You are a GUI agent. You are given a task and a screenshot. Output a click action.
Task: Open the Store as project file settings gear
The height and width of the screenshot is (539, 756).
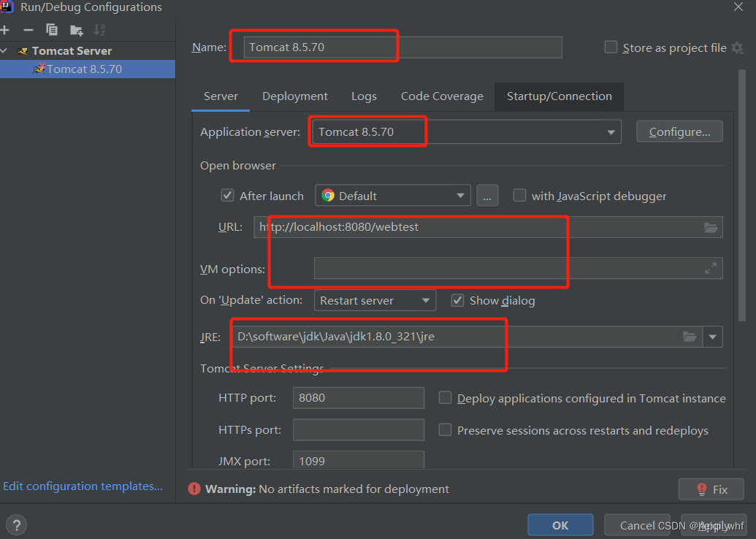click(737, 47)
